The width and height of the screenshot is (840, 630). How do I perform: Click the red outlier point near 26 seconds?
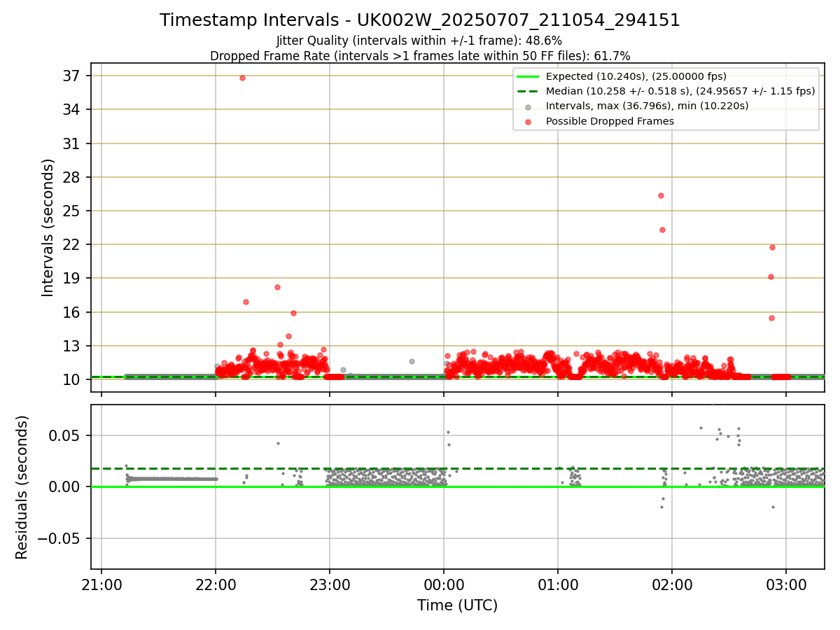(x=661, y=195)
